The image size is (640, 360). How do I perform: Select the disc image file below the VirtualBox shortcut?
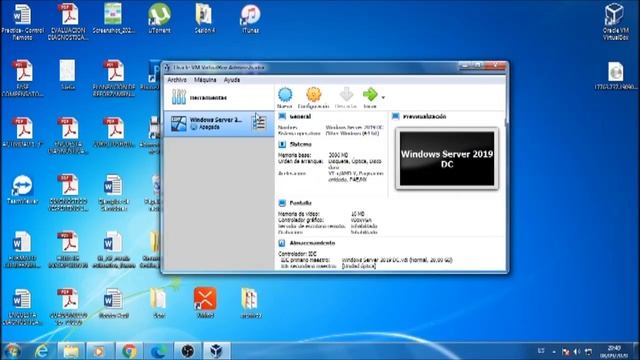pos(616,76)
